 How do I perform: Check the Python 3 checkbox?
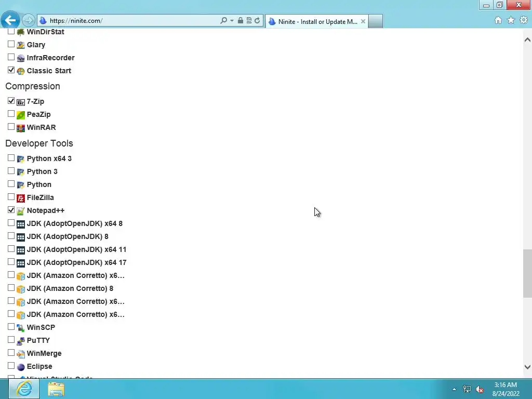pos(11,170)
